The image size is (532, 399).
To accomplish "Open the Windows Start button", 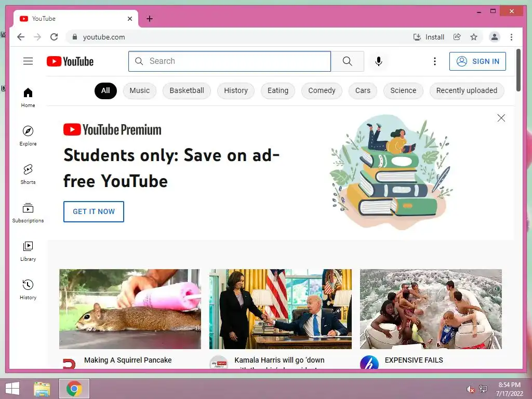I will [12, 389].
